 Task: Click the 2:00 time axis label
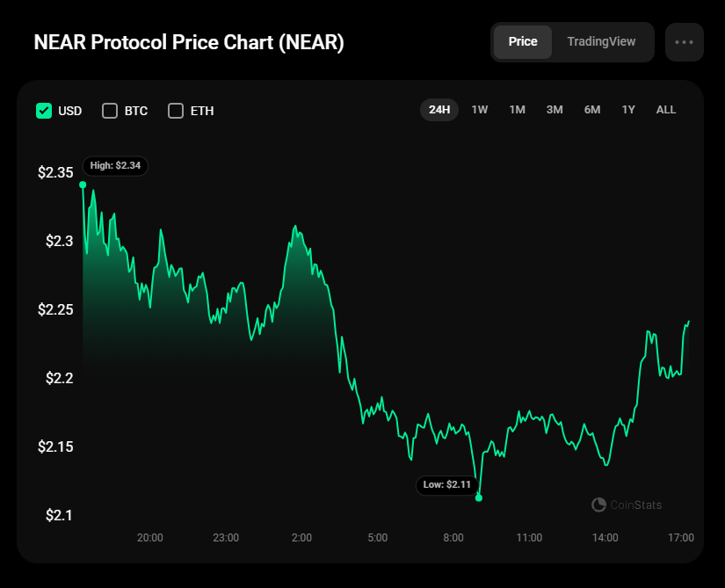pyautogui.click(x=301, y=537)
